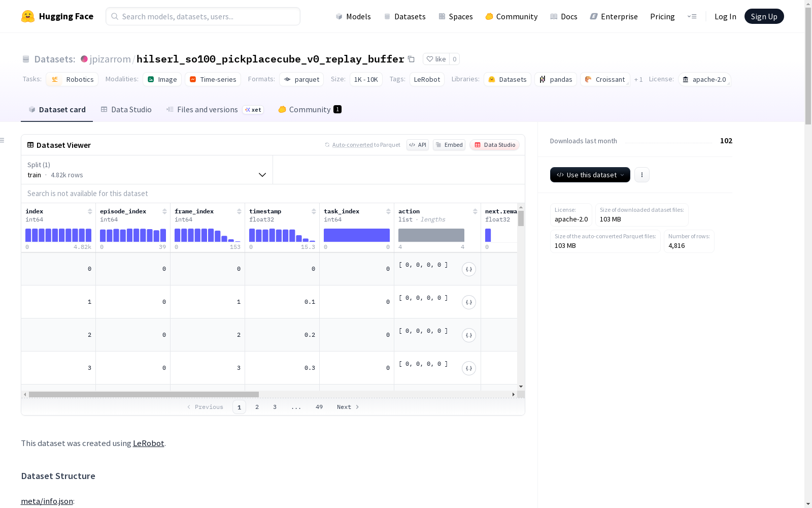
Task: Open the Use this dataset dropdown
Action: 590,175
